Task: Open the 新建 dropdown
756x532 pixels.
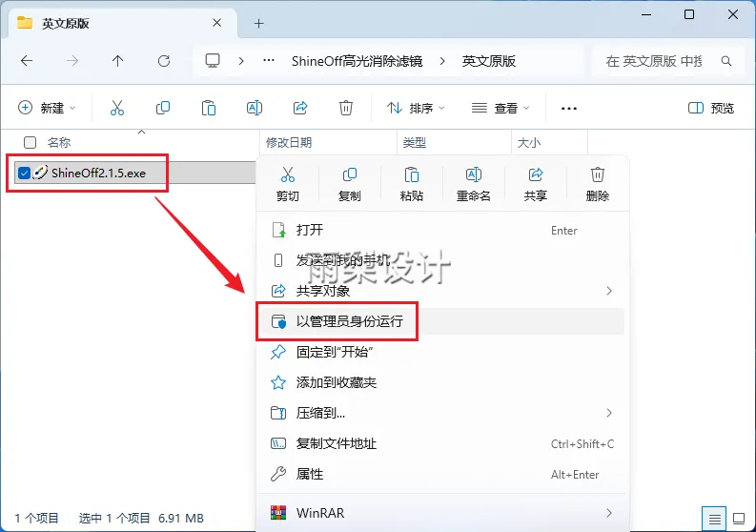Action: tap(47, 108)
